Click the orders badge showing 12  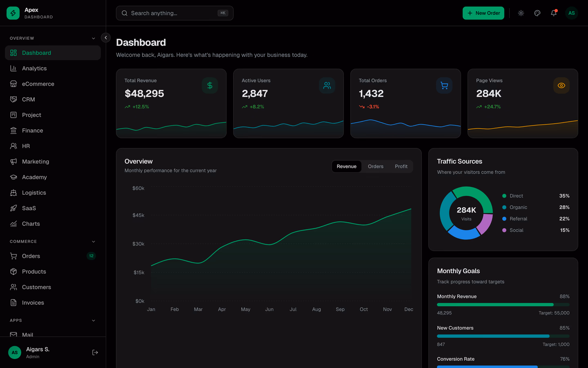[x=91, y=256]
